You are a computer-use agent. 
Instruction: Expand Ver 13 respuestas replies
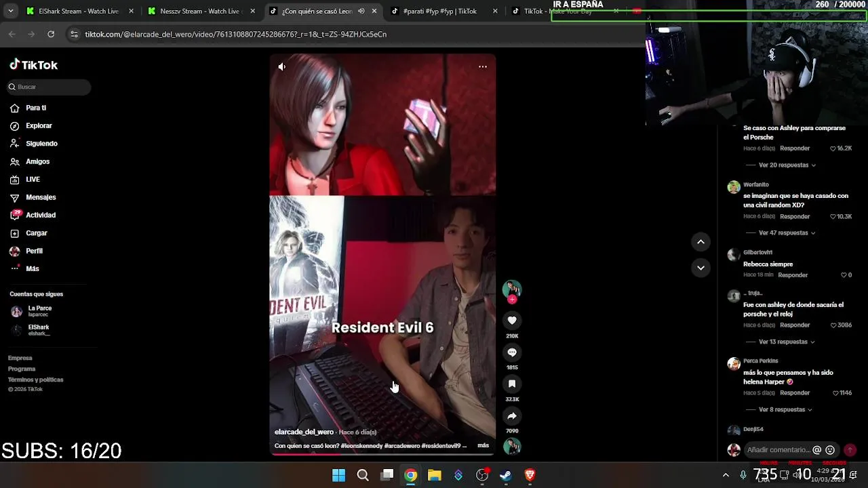787,342
